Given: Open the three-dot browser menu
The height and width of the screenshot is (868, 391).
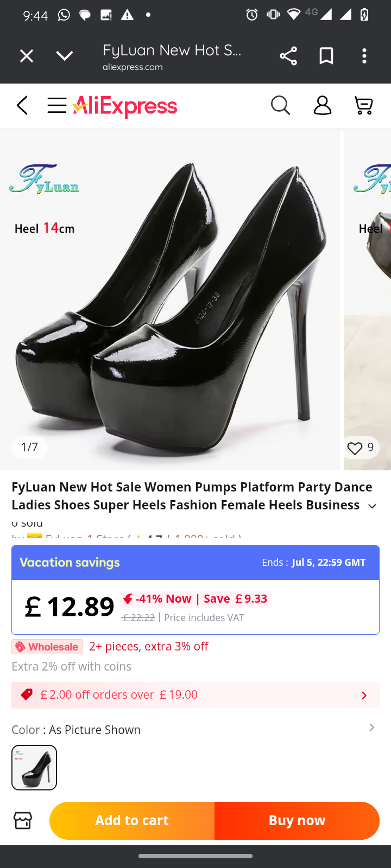Looking at the screenshot, I should pos(364,56).
